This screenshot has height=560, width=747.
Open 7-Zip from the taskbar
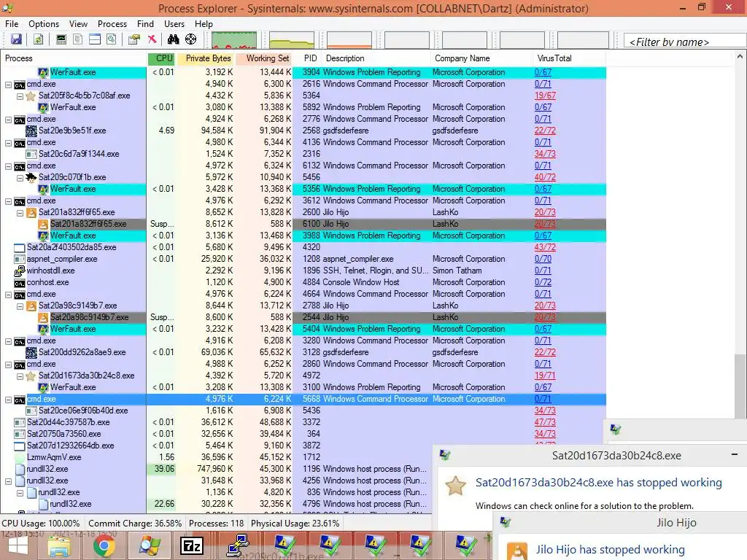(192, 546)
